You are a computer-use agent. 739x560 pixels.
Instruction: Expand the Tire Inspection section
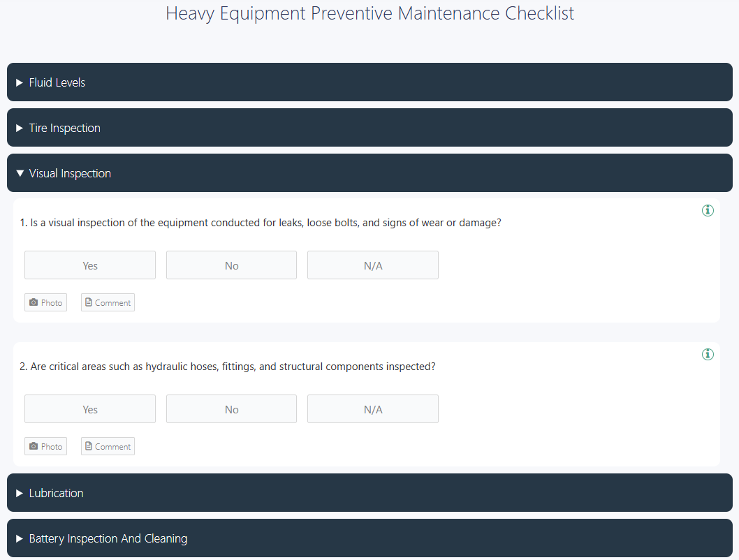click(369, 128)
